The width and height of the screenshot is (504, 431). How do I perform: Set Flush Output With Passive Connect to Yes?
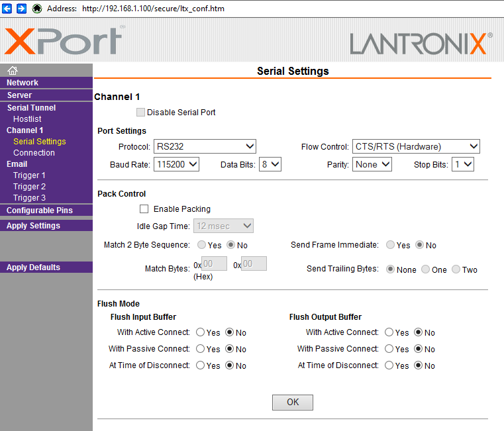[x=389, y=349]
